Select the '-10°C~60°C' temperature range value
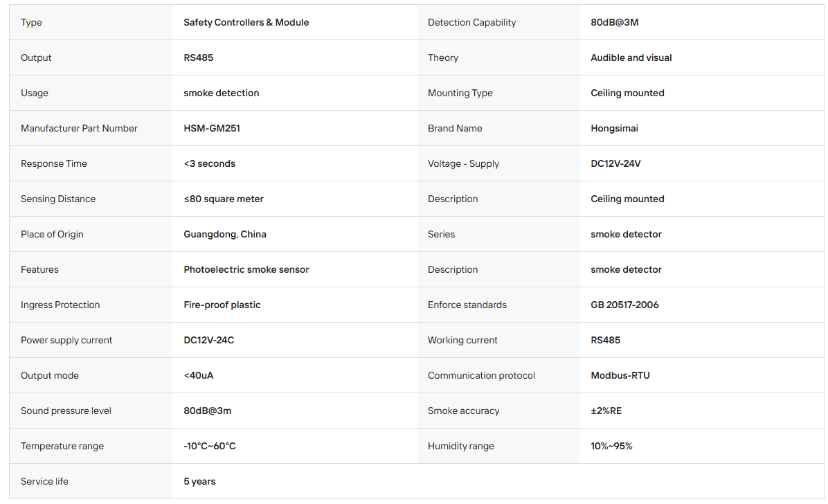Screen dimensions: 828x504 pos(210,446)
